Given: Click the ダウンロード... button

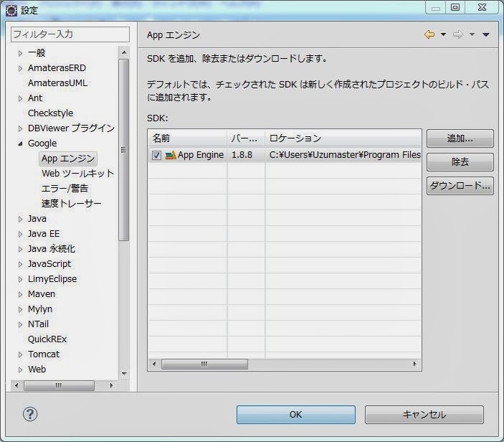Looking at the screenshot, I should coord(460,186).
